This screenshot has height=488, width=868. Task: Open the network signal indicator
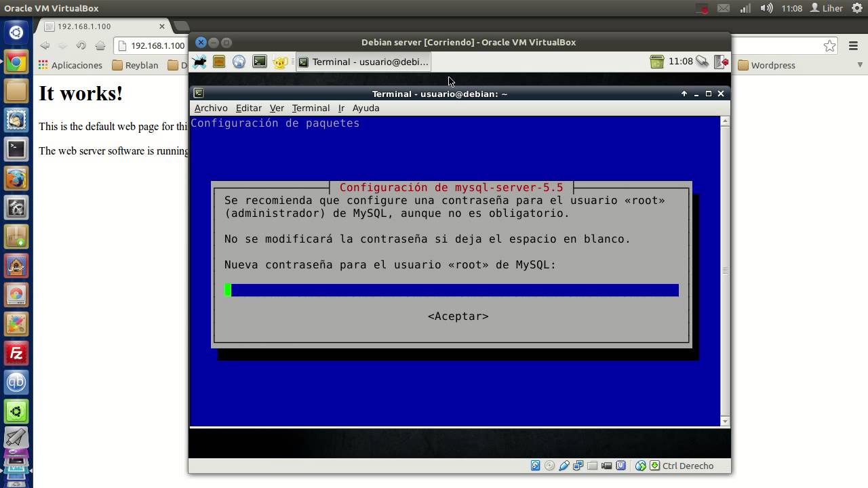point(745,8)
